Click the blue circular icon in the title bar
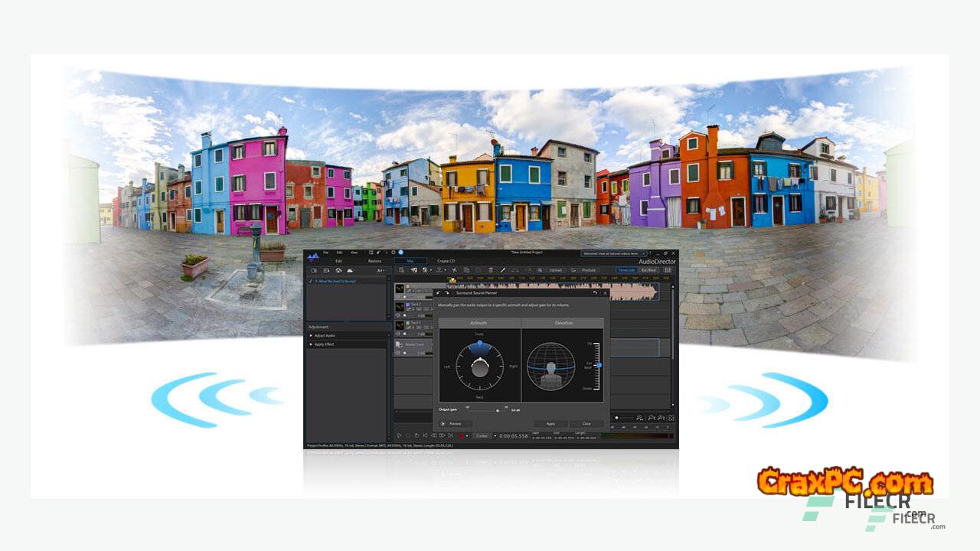Image resolution: width=980 pixels, height=551 pixels. pyautogui.click(x=400, y=253)
